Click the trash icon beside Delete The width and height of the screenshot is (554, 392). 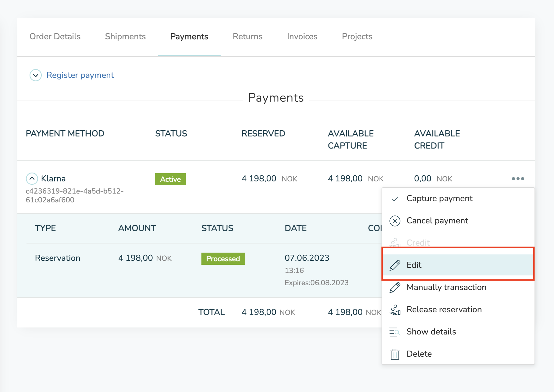click(x=395, y=354)
